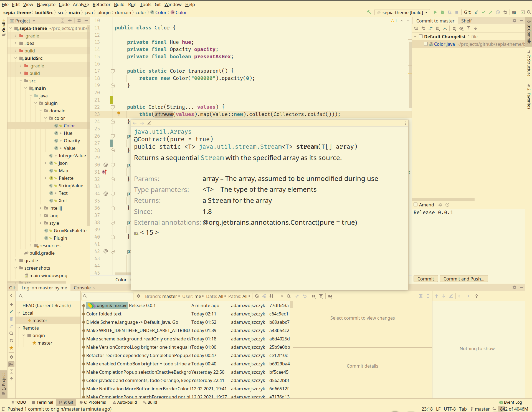Check the Default Changelist checkbox
The image size is (532, 412).
[421, 37]
